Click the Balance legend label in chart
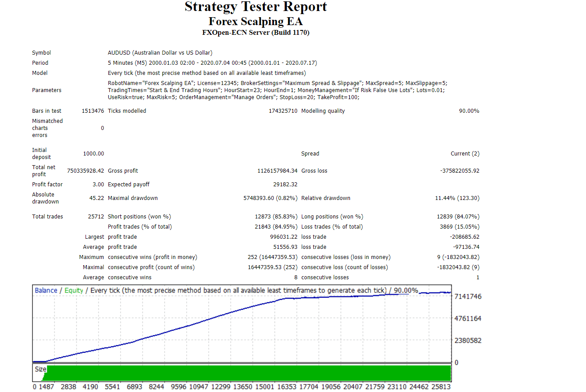586x392 pixels. click(x=46, y=291)
